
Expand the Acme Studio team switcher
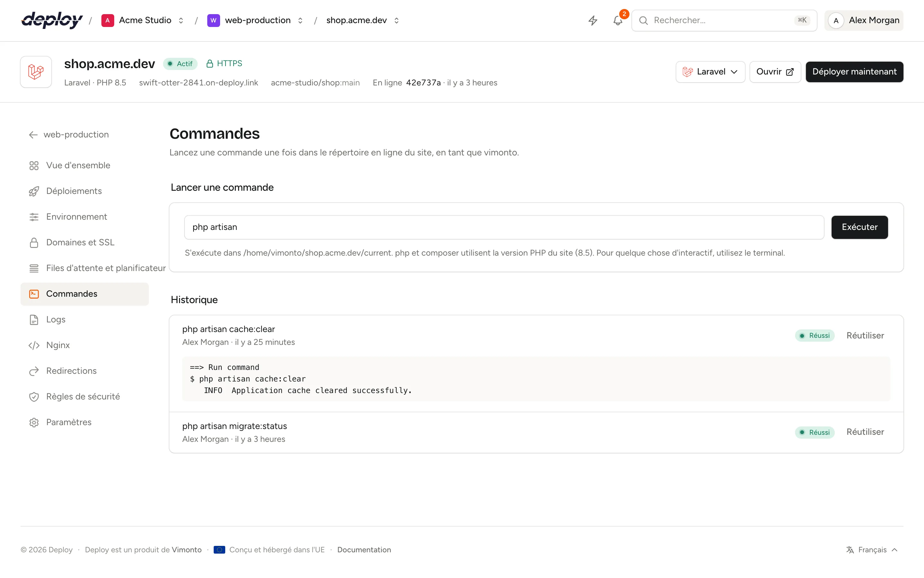[181, 20]
